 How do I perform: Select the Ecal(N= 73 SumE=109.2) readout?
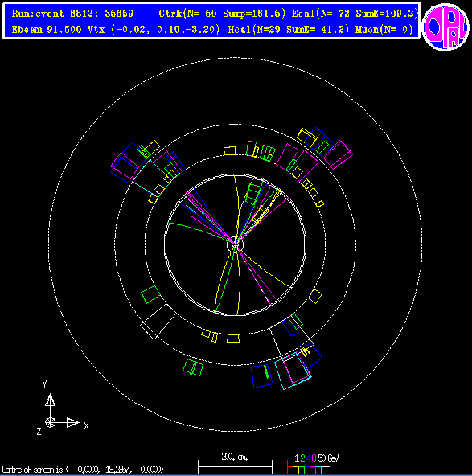pos(355,14)
